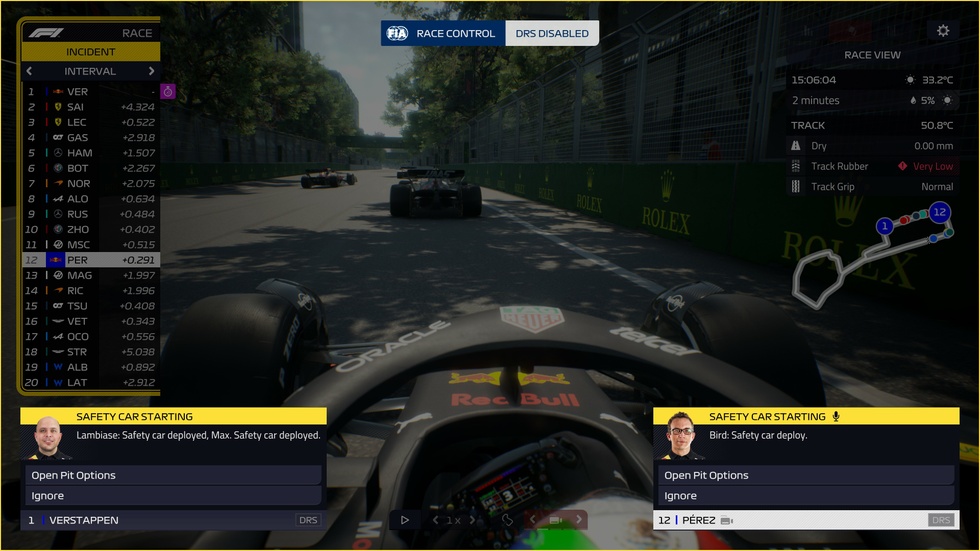980x551 pixels.
Task: Click Lambiase's engineer portrait
Action: tap(48, 437)
